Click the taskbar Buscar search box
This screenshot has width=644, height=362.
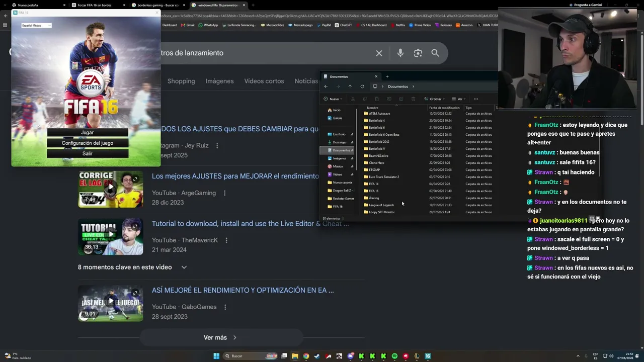tap(249, 356)
